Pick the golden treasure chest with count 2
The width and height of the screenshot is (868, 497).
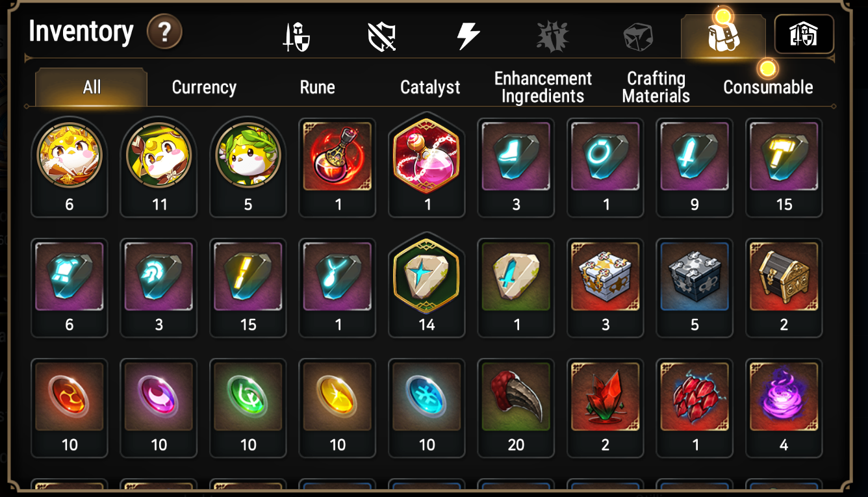784,288
